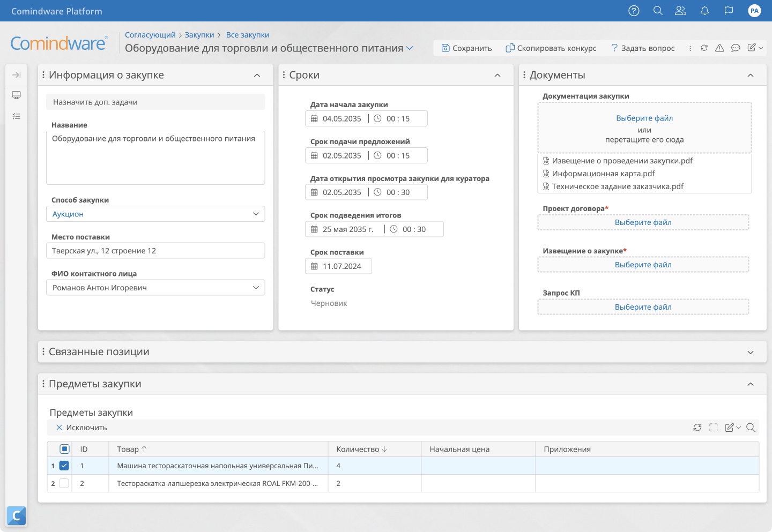Screen dimensions: 772x532
Task: Toggle the select-all checkbox in table header
Action: (64, 449)
